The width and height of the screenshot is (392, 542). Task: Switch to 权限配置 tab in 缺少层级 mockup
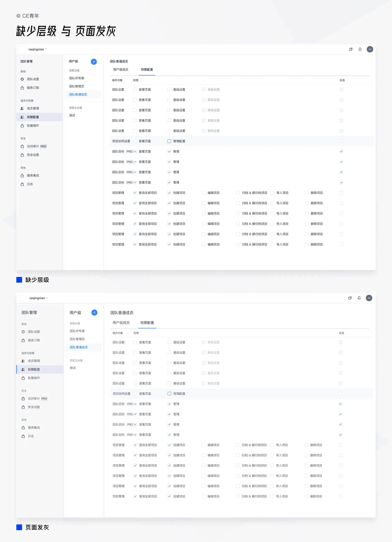point(147,70)
